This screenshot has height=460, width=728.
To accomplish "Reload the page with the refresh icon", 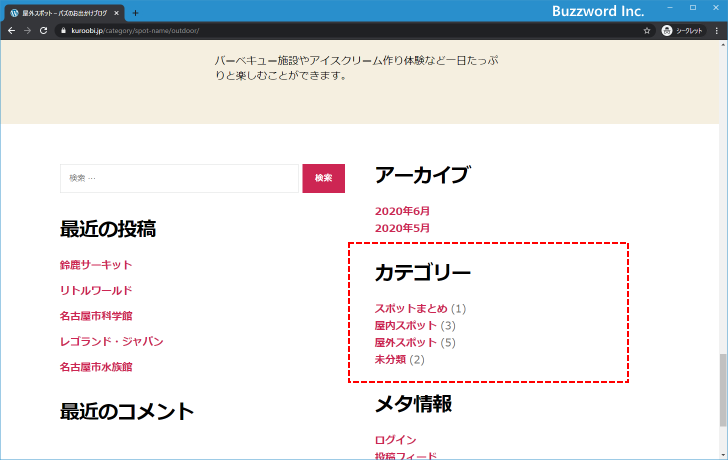I will [43, 31].
